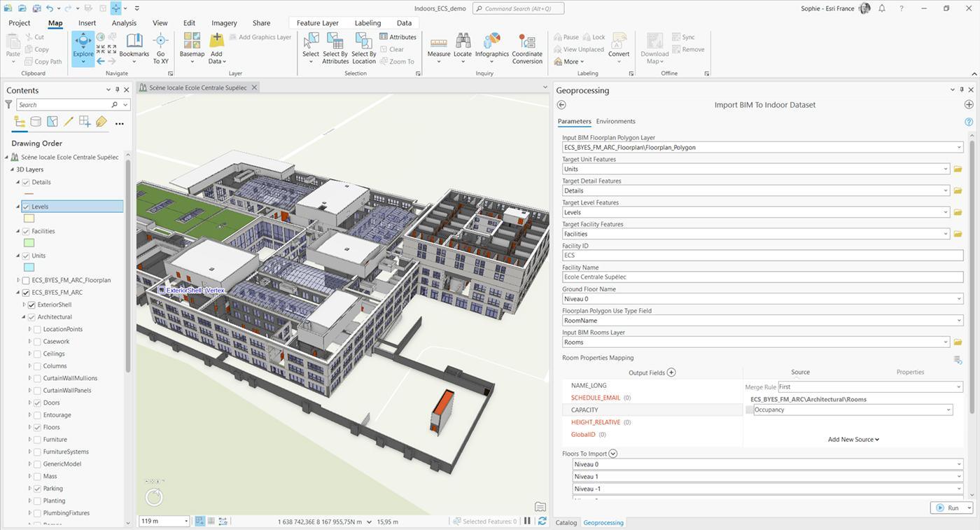Run the Import BIM To Indoor Dataset tool
The width and height of the screenshot is (980, 530).
(948, 508)
